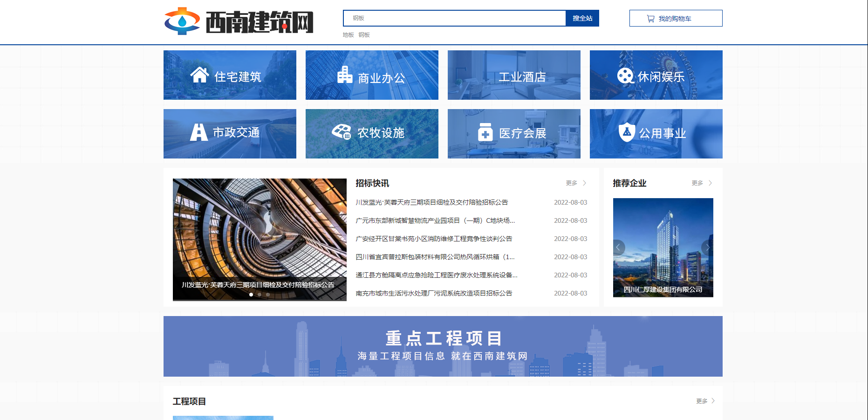
Task: Click the 钢板 hot keyword below search
Action: [364, 35]
